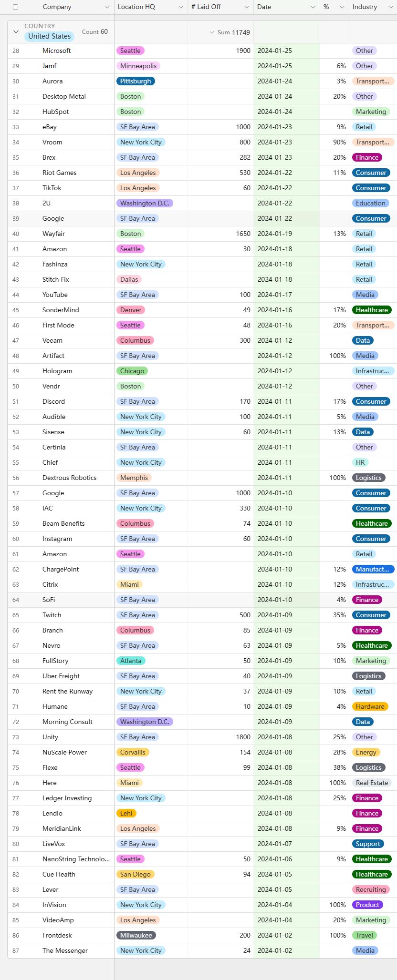Click the Hardware tag in Humane row

click(x=370, y=706)
